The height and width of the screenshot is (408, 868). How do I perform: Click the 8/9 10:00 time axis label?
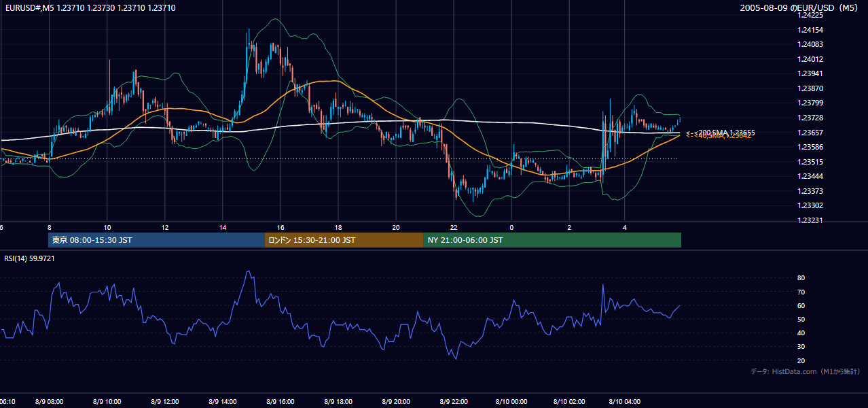(x=107, y=402)
